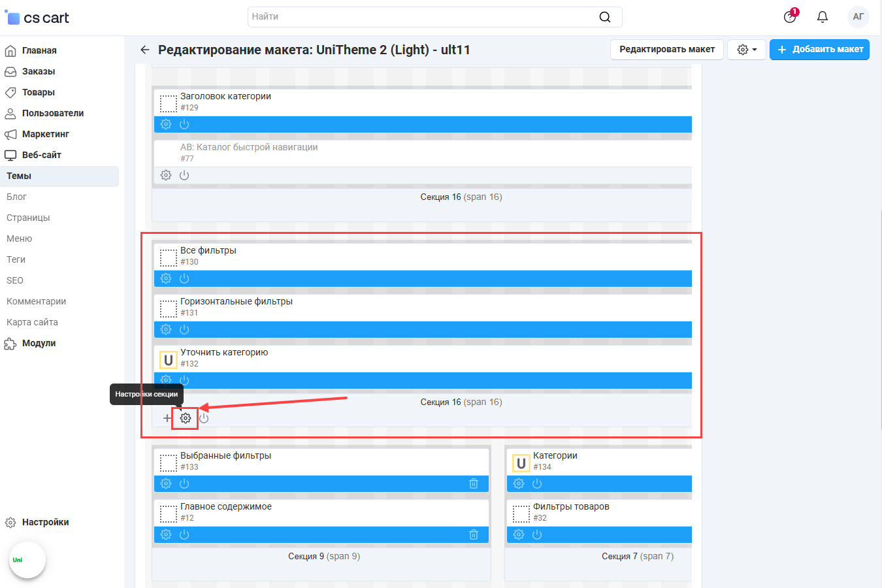The width and height of the screenshot is (882, 588).
Task: Open the АГ user account menu
Action: 858,17
